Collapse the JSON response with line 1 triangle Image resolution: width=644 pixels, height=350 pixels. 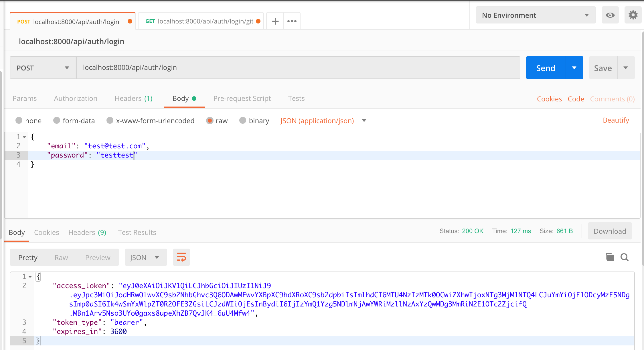coord(30,277)
